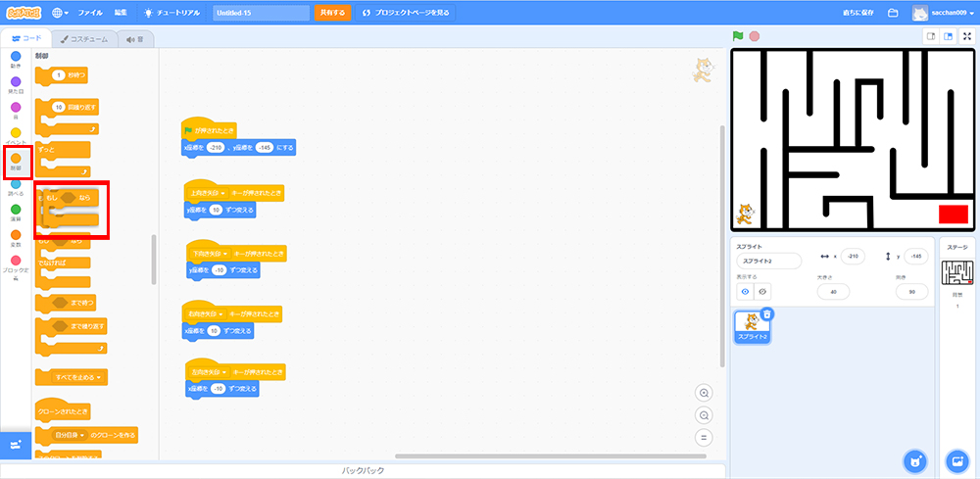
Task: Click the green flag to run the project
Action: [x=738, y=36]
